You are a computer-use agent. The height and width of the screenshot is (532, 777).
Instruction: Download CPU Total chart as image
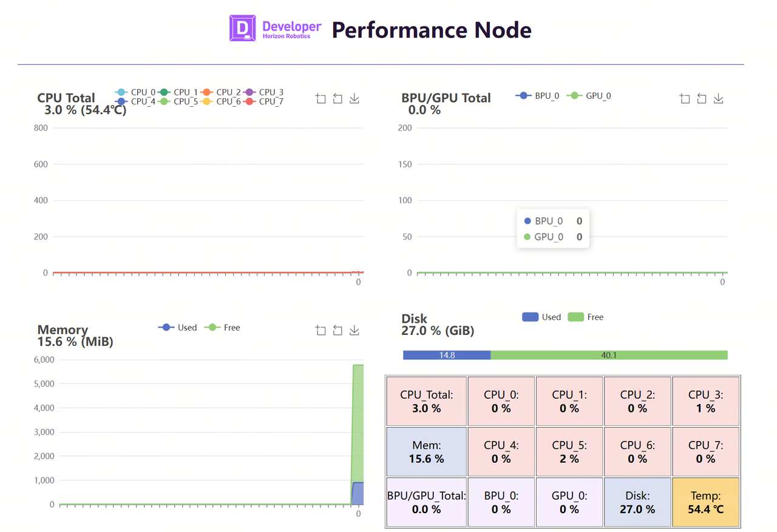pyautogui.click(x=355, y=98)
